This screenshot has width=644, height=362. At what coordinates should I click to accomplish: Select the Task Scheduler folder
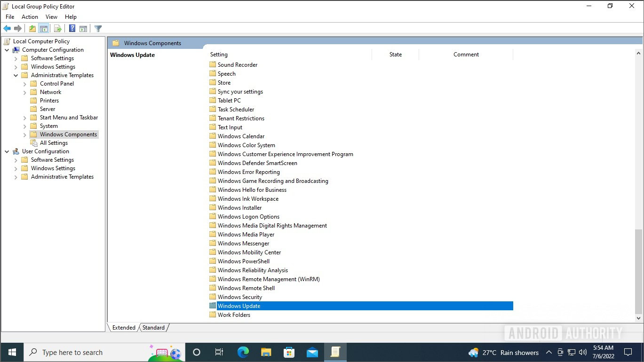pyautogui.click(x=236, y=110)
